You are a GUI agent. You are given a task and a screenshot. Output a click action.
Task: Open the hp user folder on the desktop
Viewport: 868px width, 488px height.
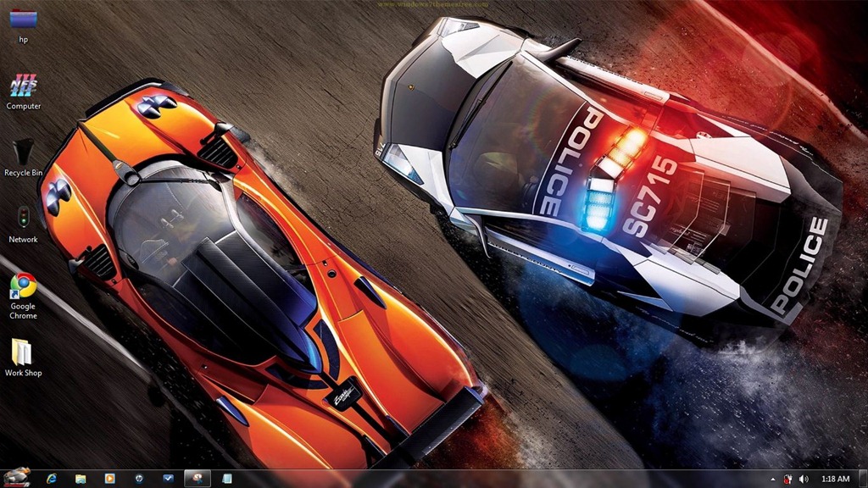[23, 19]
